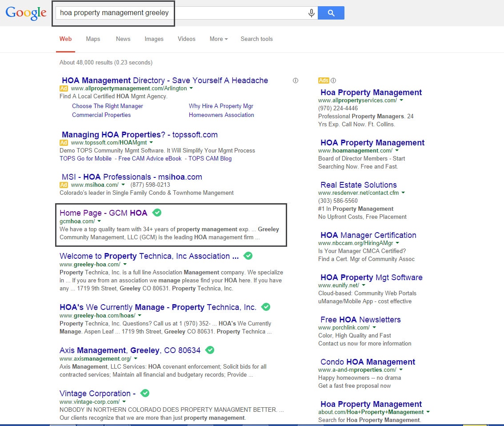Viewport: 504px width, 426px height.
Task: Open Vintage Corporation result title
Action: coord(97,393)
